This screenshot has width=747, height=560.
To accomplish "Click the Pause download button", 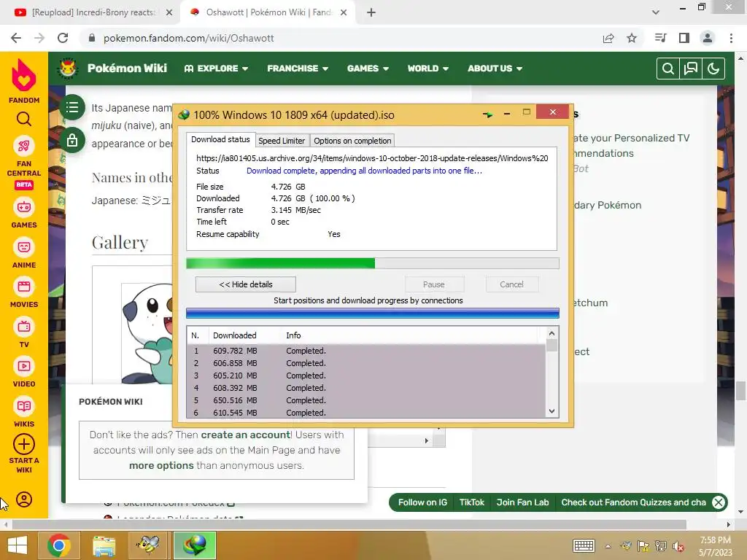I will point(434,284).
